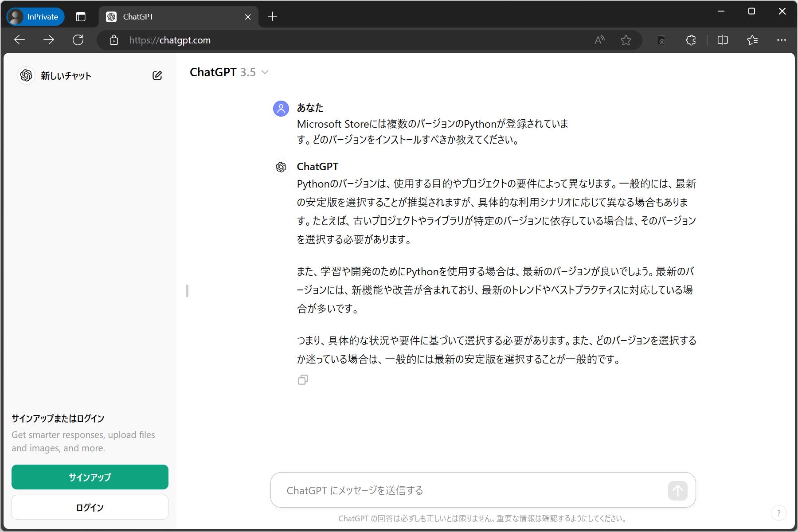Toggle split screen icon in toolbar
The width and height of the screenshot is (798, 532).
[x=723, y=40]
